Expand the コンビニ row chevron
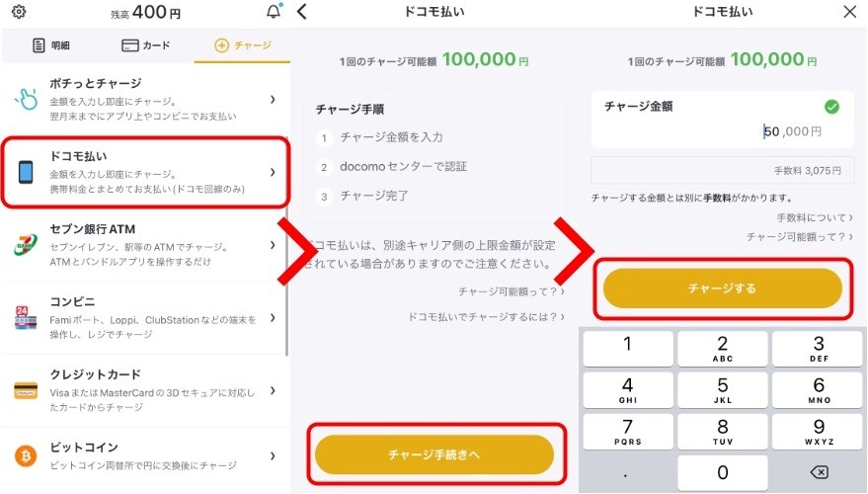868x494 pixels. 273,318
